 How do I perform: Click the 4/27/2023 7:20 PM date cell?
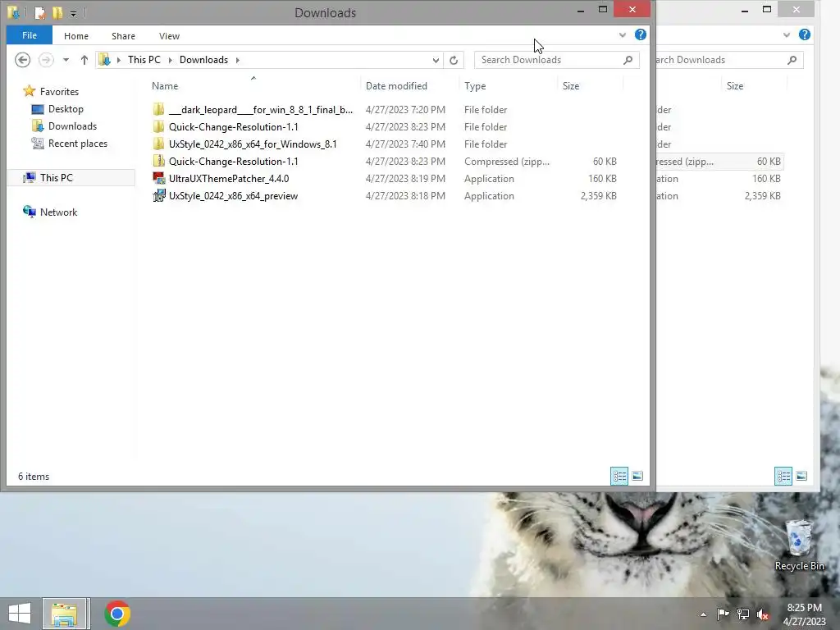tap(405, 110)
